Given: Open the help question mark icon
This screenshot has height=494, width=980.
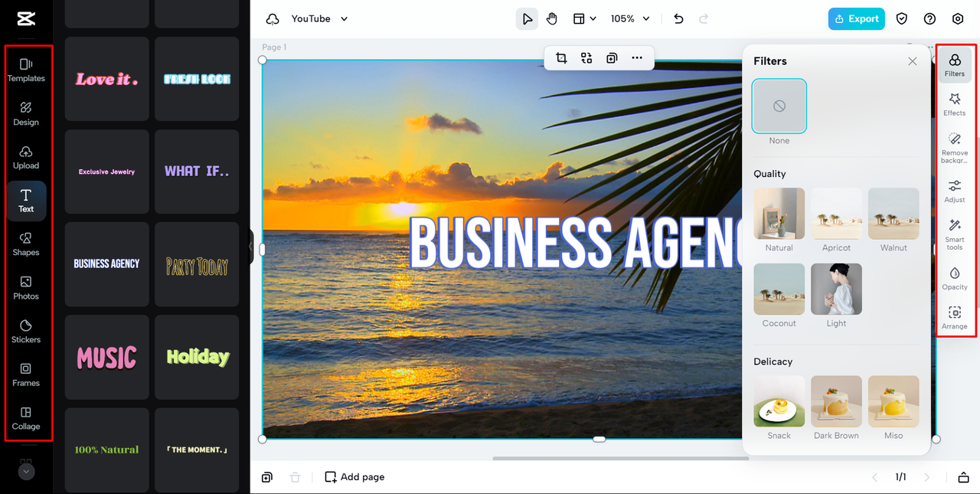Looking at the screenshot, I should [929, 19].
